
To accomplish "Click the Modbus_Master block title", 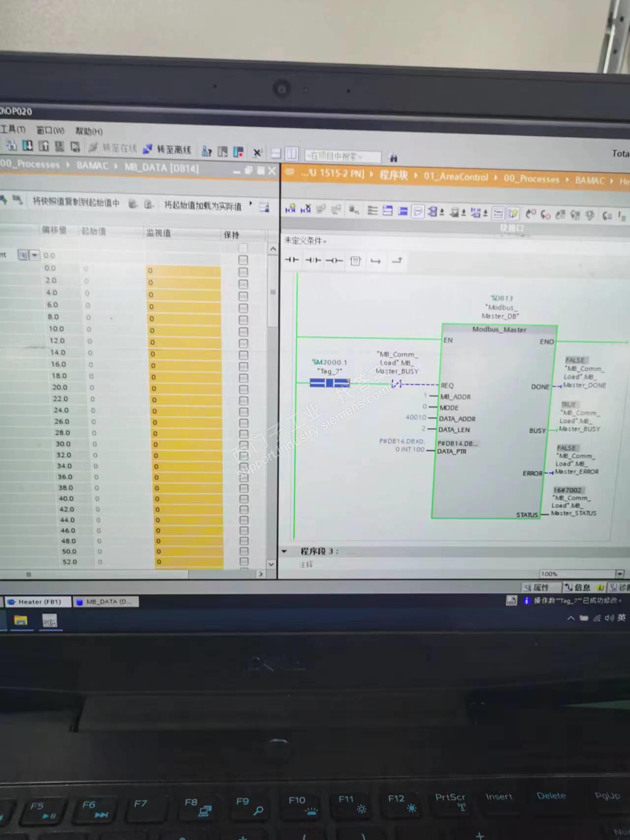I will (x=499, y=329).
